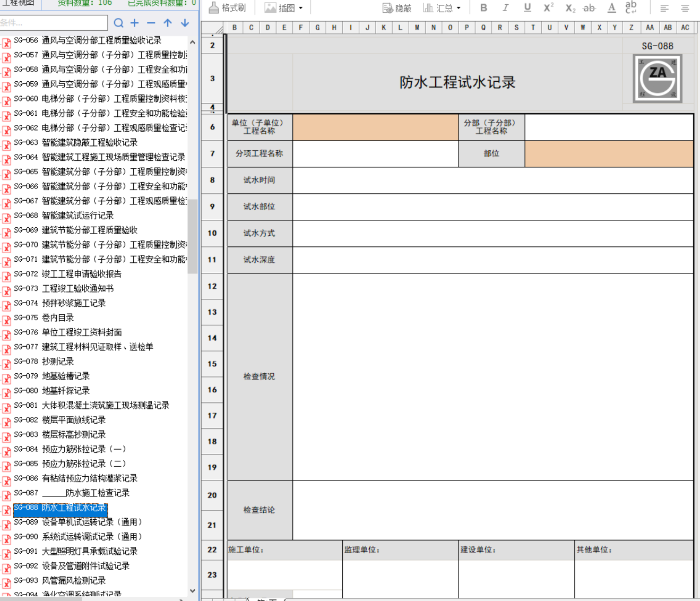The image size is (700, 601).
Task: Open SG-093 风管漏风检测记录
Action: point(59,580)
